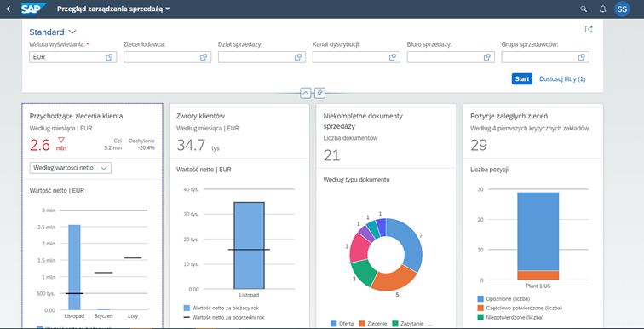Screen dimensions: 644x329
Task: Open the SS user profile avatar
Action: coord(622,9)
